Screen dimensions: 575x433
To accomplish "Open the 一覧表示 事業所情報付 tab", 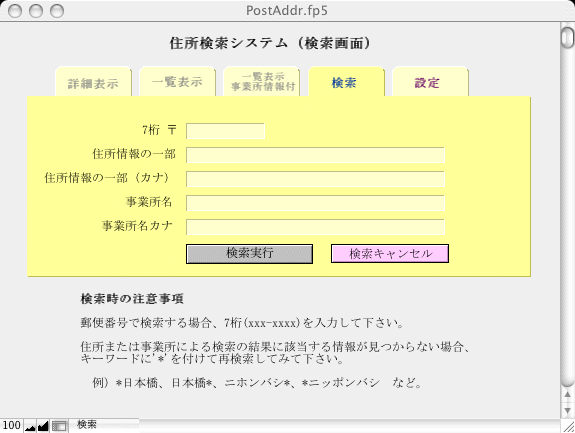I will pyautogui.click(x=261, y=82).
